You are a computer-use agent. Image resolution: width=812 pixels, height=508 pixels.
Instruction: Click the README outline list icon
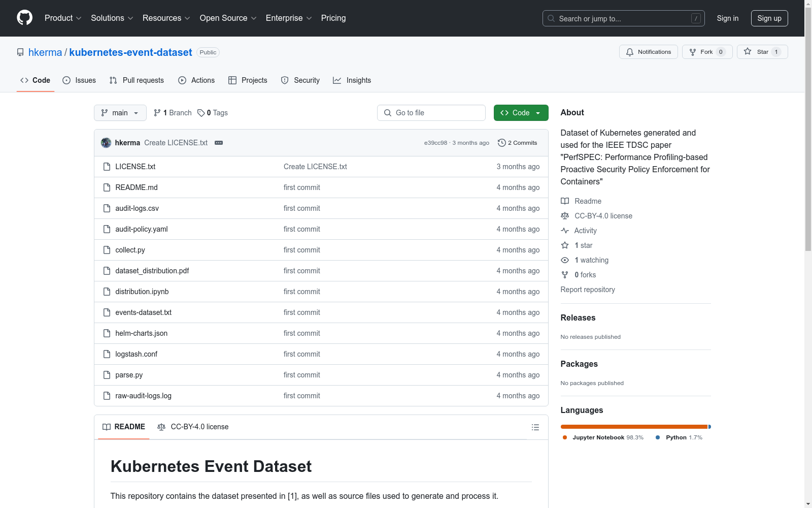coord(535,427)
